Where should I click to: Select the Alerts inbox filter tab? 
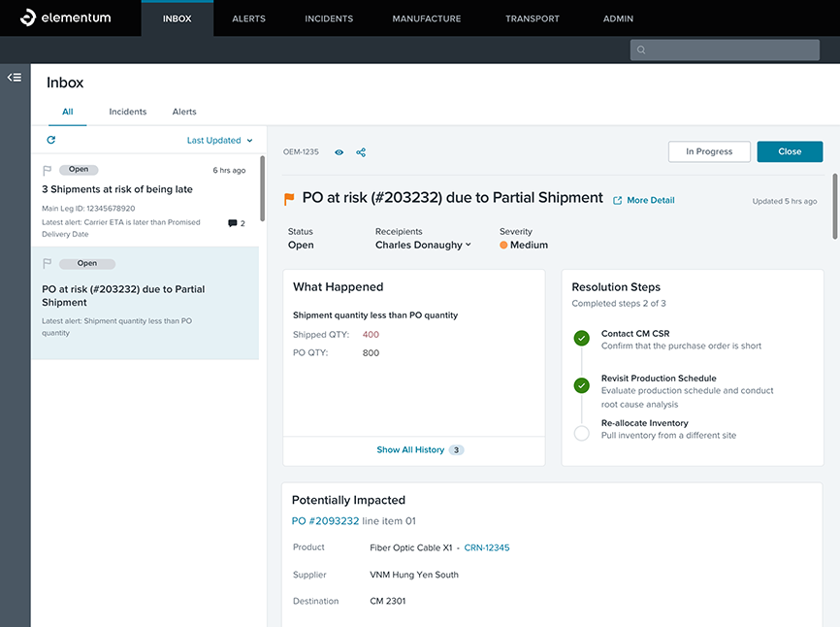tap(184, 112)
